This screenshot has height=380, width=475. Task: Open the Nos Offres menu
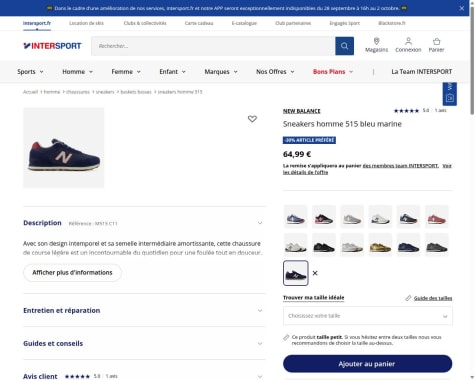pyautogui.click(x=275, y=72)
